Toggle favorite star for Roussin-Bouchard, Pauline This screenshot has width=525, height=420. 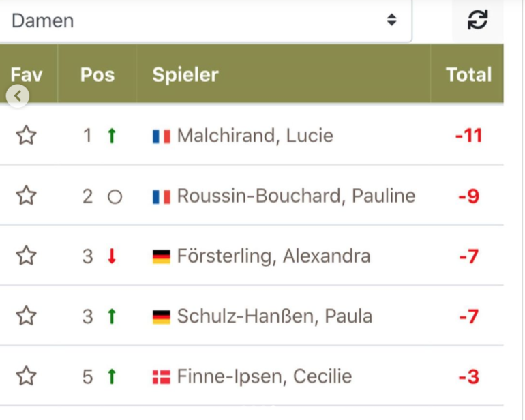tap(26, 195)
